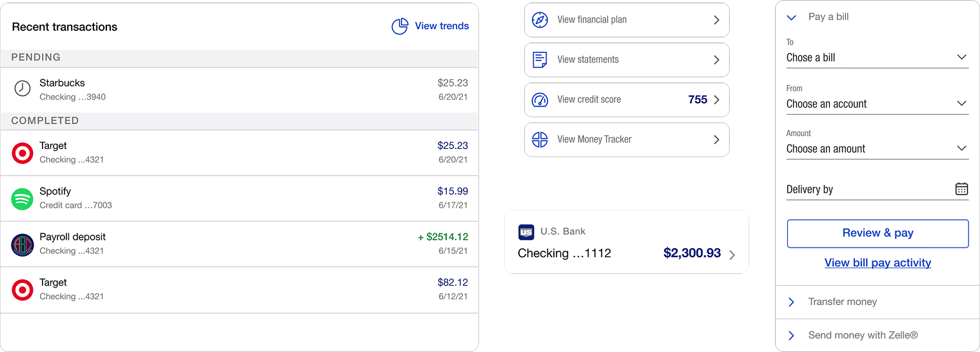Open the Choose an amount dropdown
980x352 pixels.
(x=877, y=149)
